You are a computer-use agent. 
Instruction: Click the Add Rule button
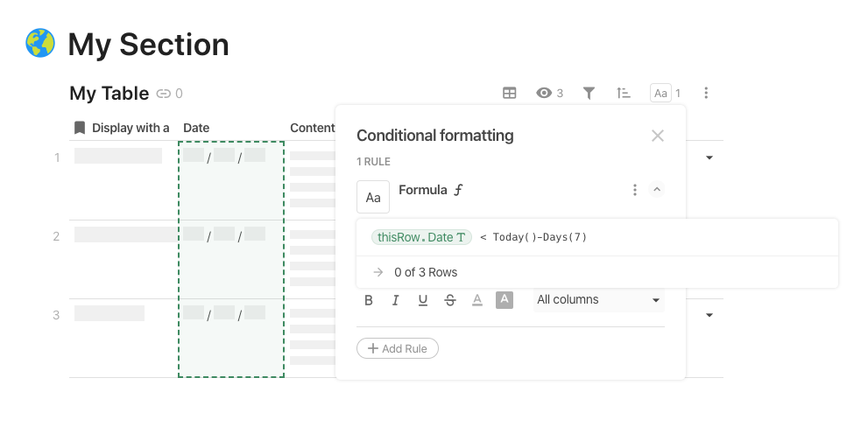tap(398, 348)
